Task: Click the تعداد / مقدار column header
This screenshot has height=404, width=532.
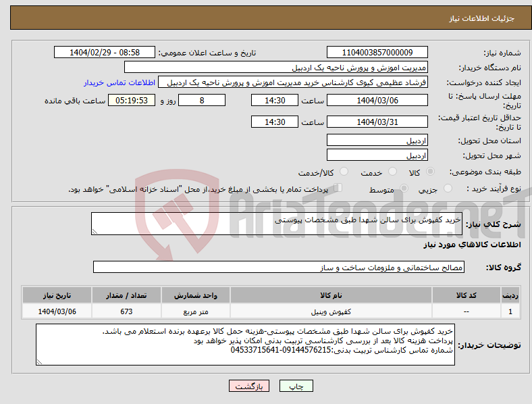Action: (126, 295)
